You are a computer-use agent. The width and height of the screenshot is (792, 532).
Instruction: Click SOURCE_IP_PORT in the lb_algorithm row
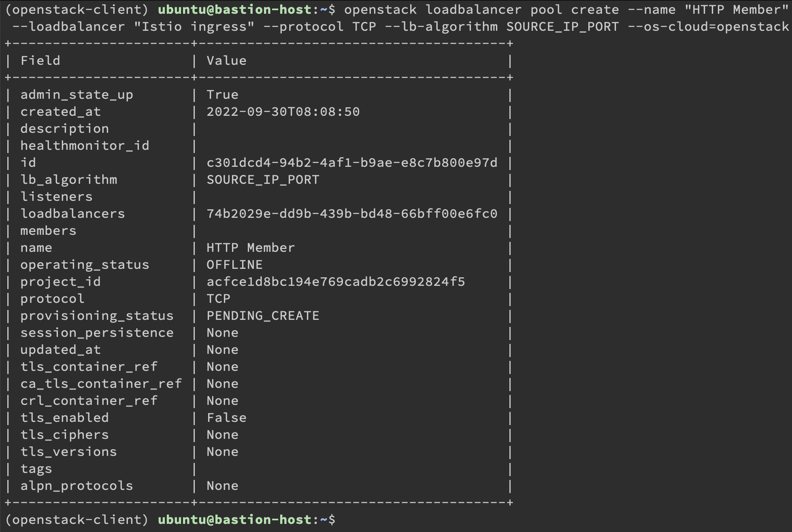[x=263, y=180]
